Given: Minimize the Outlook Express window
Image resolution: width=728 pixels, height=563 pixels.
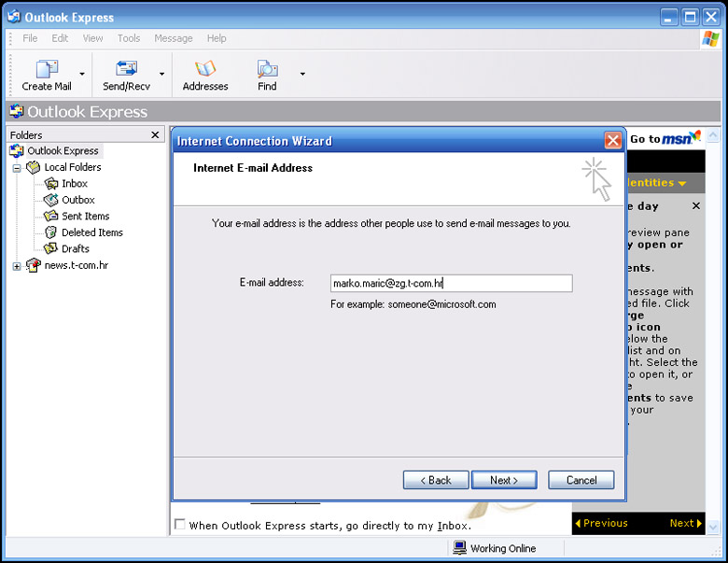Looking at the screenshot, I should [x=668, y=18].
